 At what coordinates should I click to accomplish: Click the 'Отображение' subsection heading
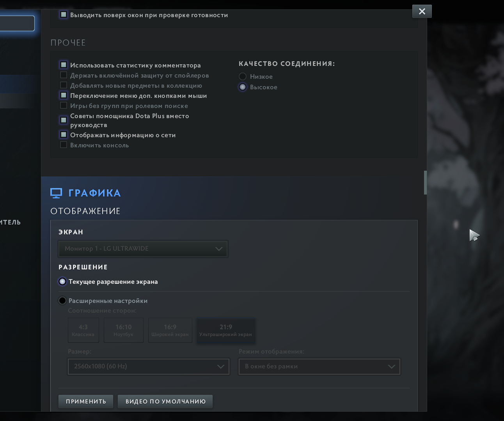(85, 211)
